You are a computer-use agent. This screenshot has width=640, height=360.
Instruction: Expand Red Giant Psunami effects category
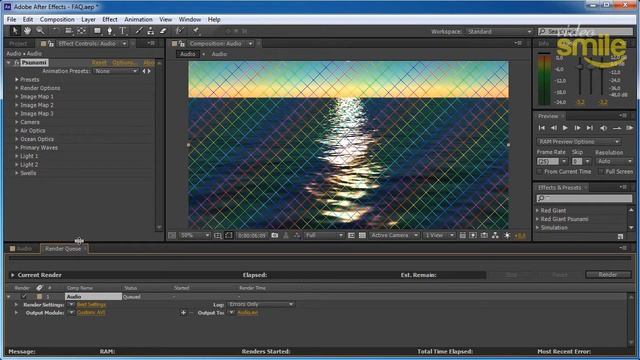[x=538, y=219]
